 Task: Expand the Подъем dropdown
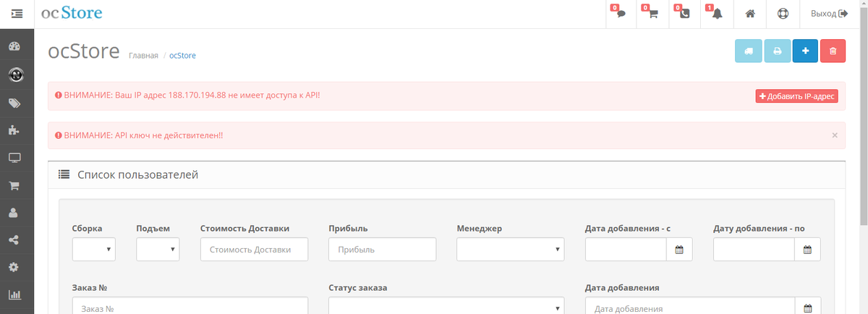[158, 249]
